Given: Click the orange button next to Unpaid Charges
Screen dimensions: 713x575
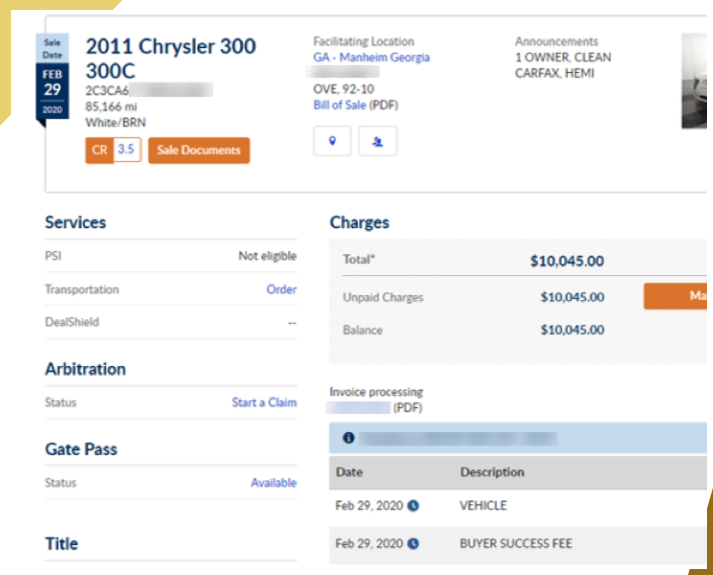Looking at the screenshot, I should [676, 296].
